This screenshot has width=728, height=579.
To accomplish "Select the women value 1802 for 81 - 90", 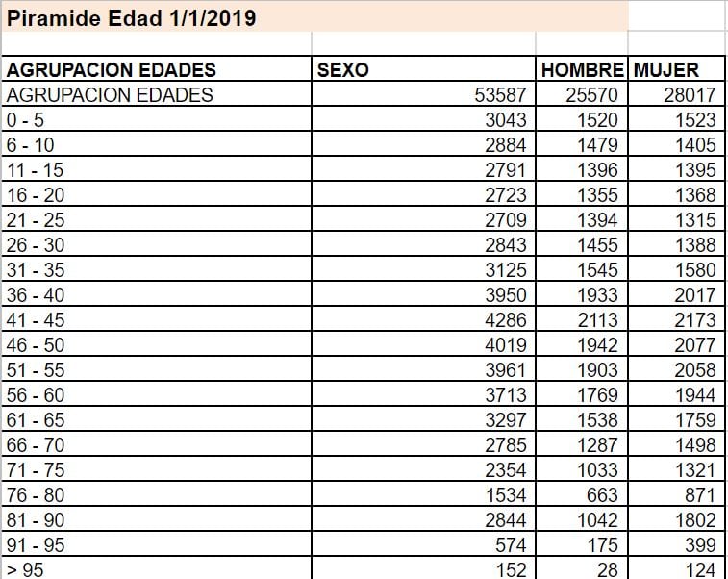I will click(694, 520).
